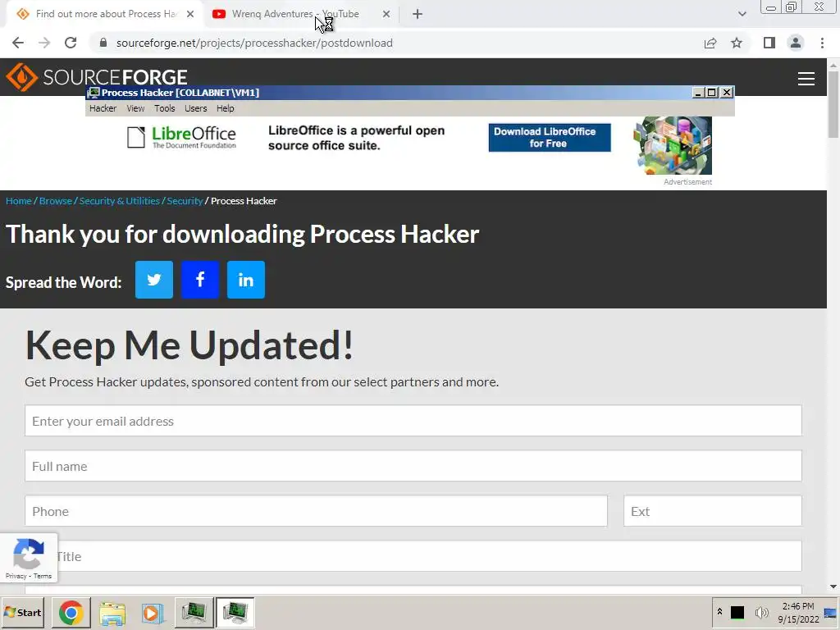This screenshot has width=840, height=630.
Task: Open a new browser tab
Action: (418, 15)
